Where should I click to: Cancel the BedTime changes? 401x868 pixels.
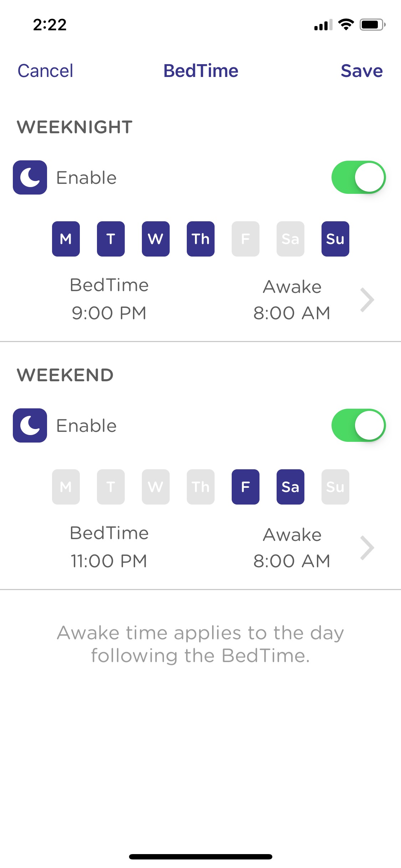[45, 71]
